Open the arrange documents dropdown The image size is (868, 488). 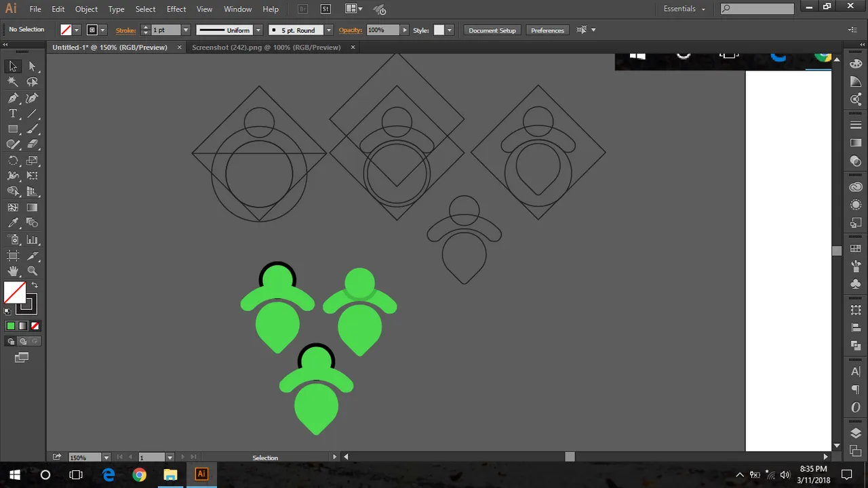coord(353,9)
